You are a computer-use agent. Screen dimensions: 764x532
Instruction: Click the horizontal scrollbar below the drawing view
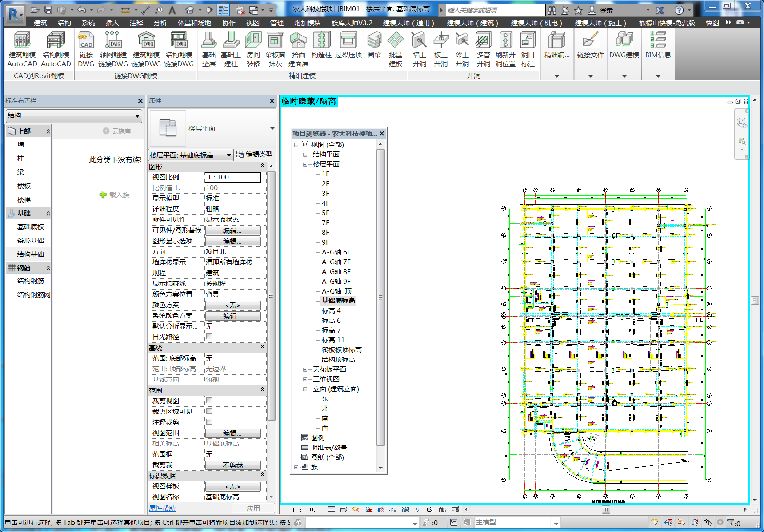605,510
